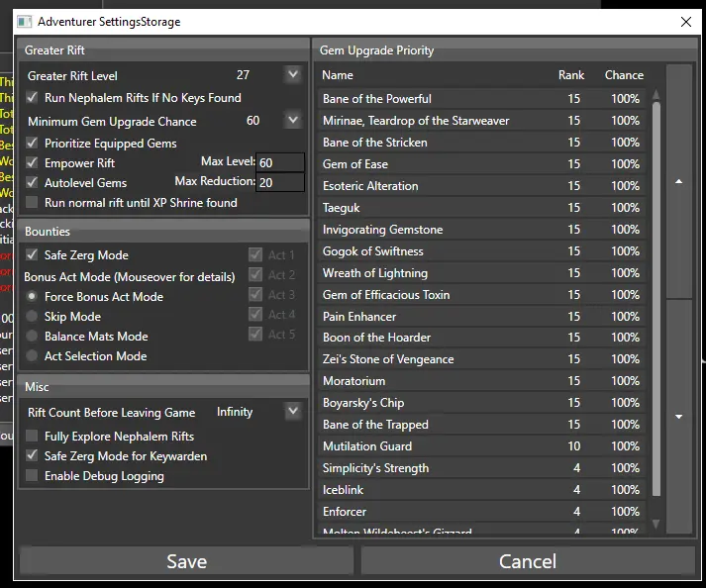Click the Max Level input field
This screenshot has height=588, width=706.
[x=280, y=162]
